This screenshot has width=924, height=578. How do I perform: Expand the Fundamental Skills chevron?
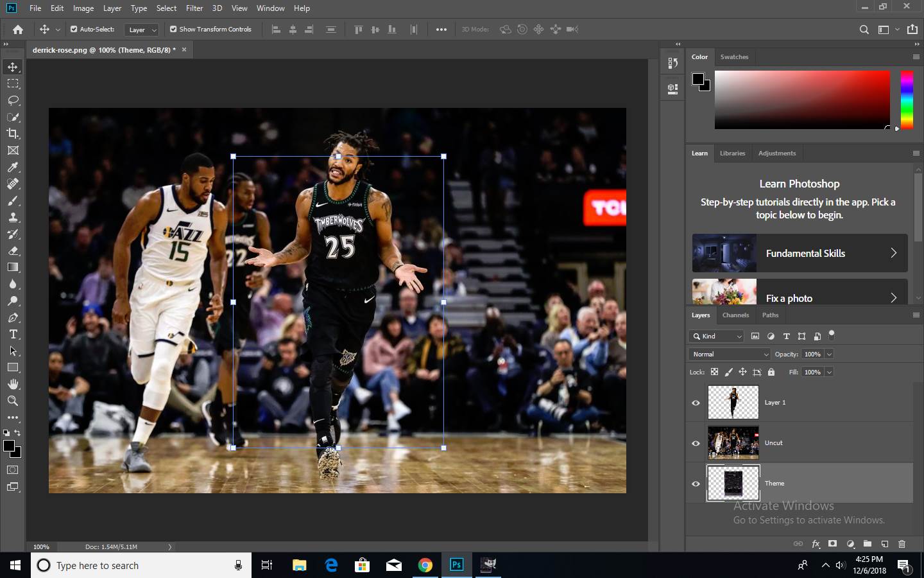[893, 253]
